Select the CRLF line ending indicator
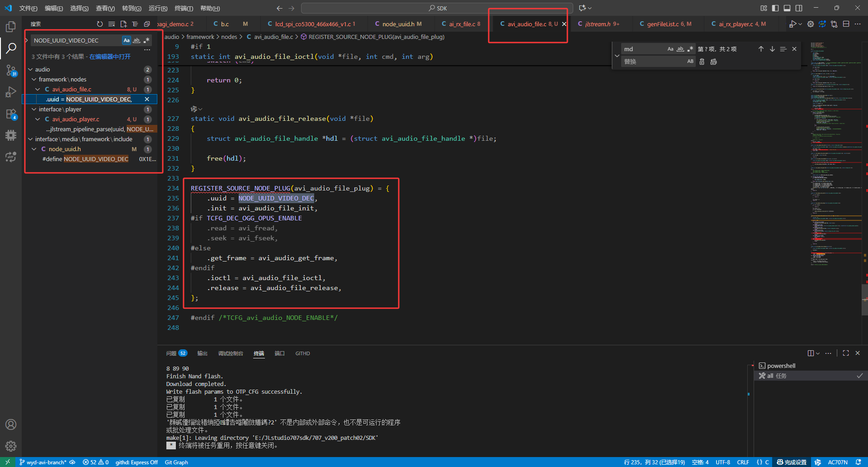 click(743, 462)
